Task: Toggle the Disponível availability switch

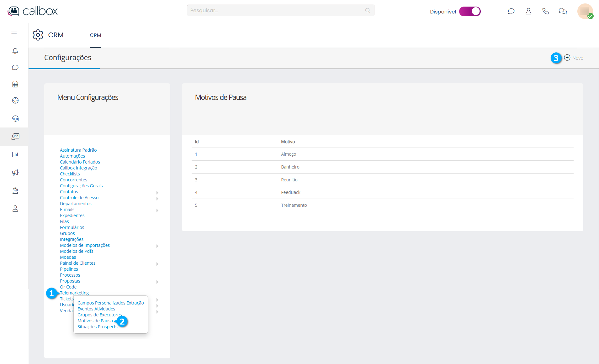Action: 470,11
